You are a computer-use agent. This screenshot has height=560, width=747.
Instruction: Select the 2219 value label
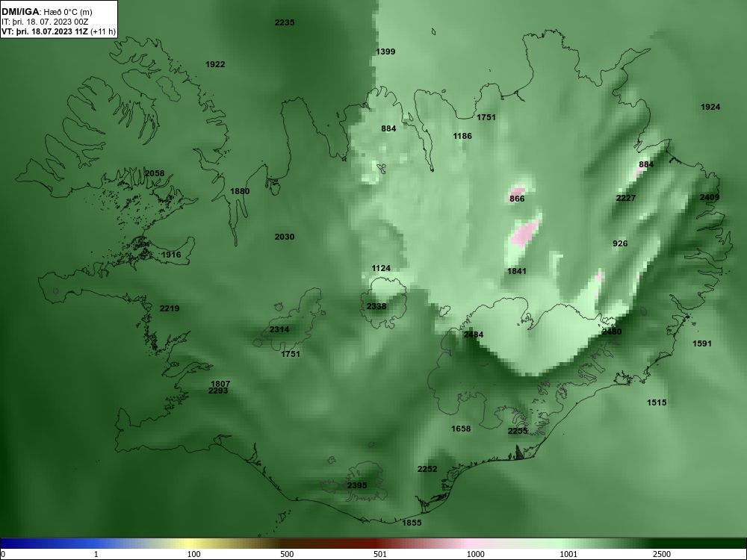coord(170,308)
